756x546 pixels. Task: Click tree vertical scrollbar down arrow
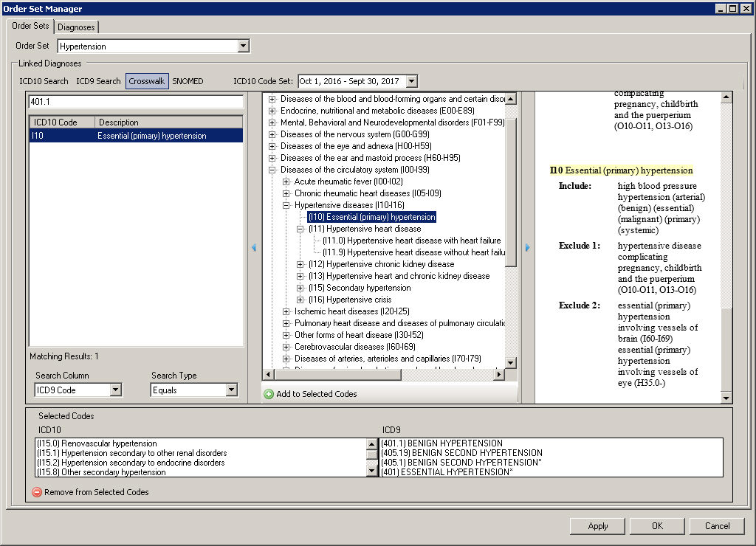pyautogui.click(x=511, y=362)
